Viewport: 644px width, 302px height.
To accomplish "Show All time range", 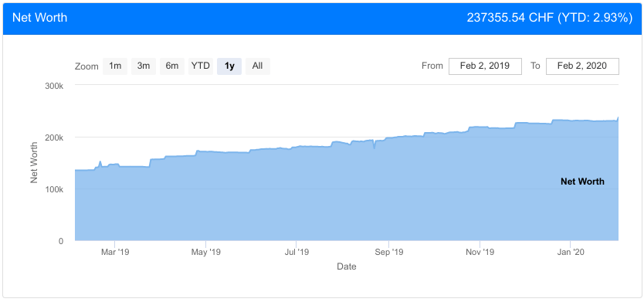I will pos(257,66).
